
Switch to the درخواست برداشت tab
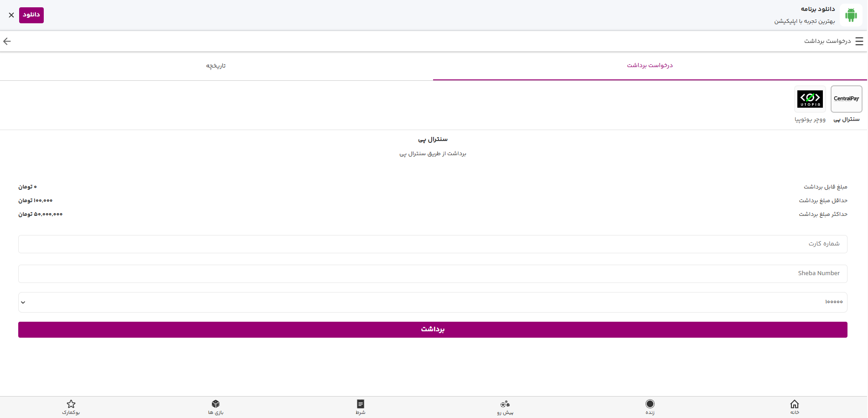(650, 66)
